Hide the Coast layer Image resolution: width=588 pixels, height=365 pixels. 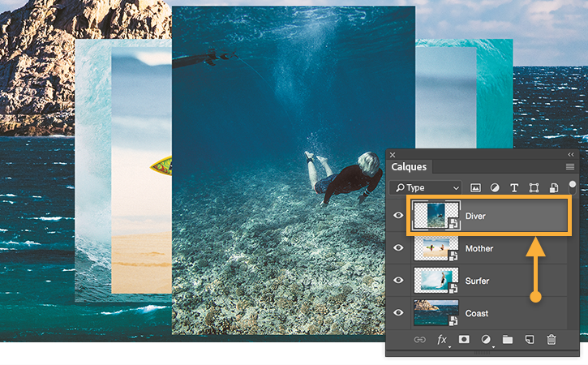(398, 312)
